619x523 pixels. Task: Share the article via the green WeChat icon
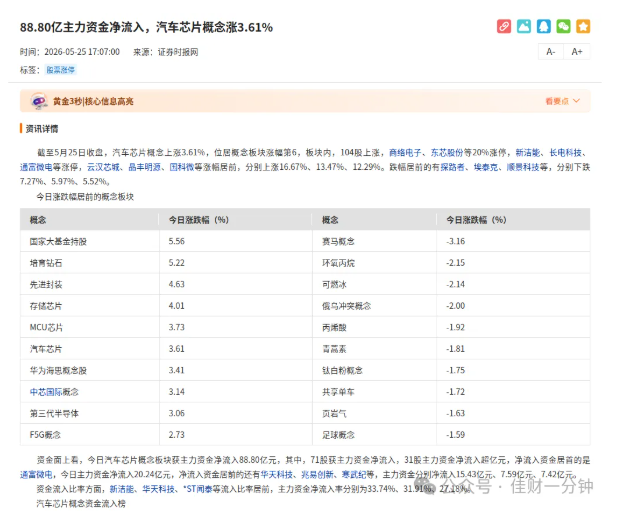pos(563,26)
